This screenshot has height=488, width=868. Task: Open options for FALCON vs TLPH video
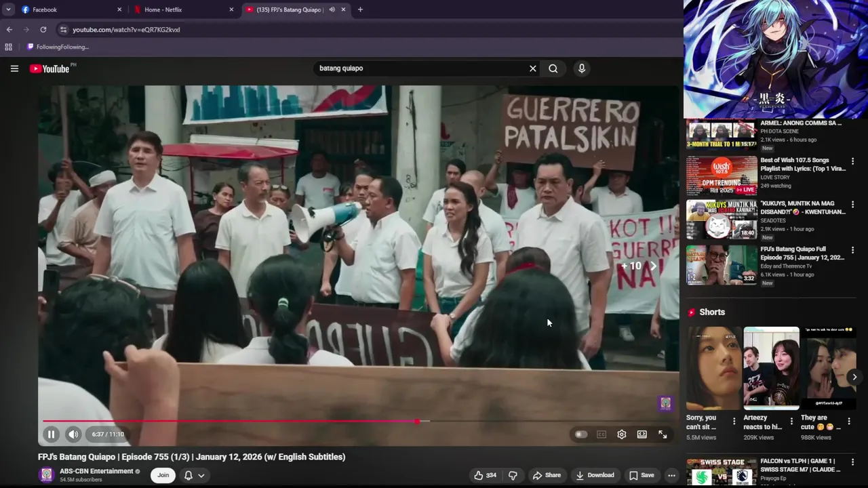tap(852, 462)
